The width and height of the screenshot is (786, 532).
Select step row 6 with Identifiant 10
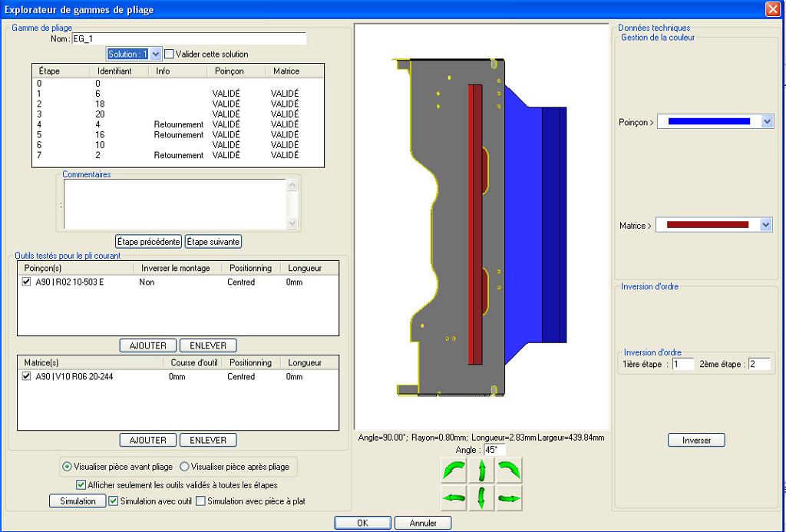point(178,145)
